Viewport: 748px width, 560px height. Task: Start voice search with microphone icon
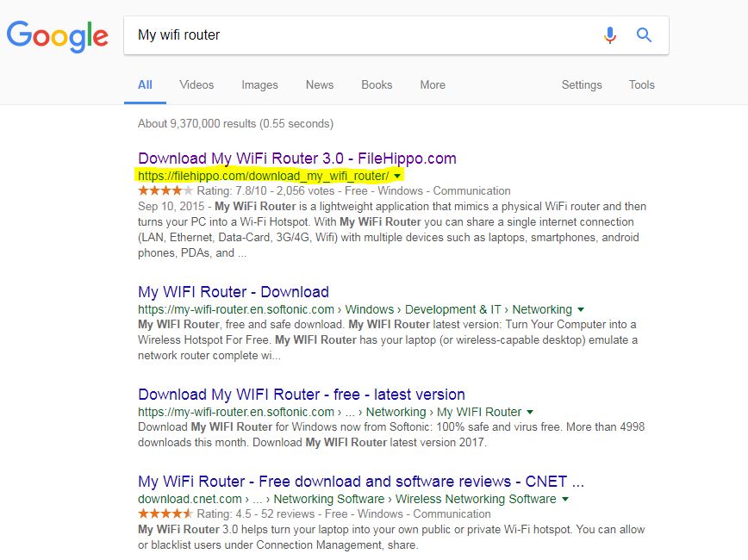(609, 34)
